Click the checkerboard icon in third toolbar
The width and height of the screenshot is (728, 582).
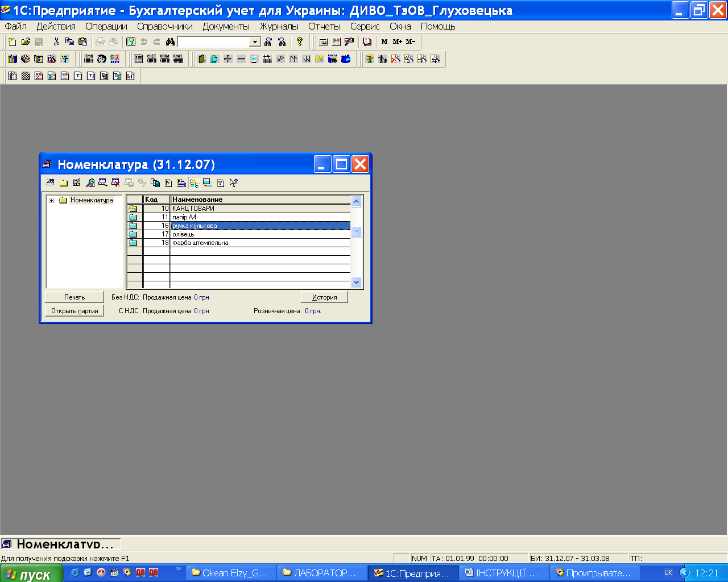[26, 76]
